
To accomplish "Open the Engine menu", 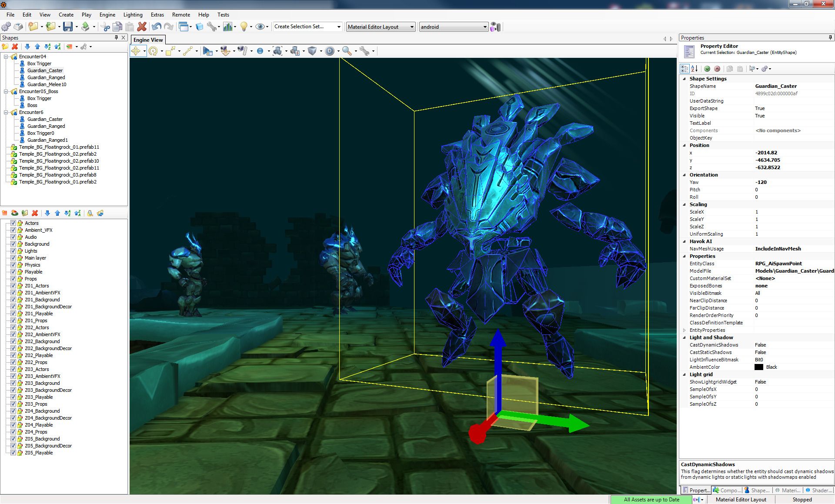I will (x=107, y=14).
